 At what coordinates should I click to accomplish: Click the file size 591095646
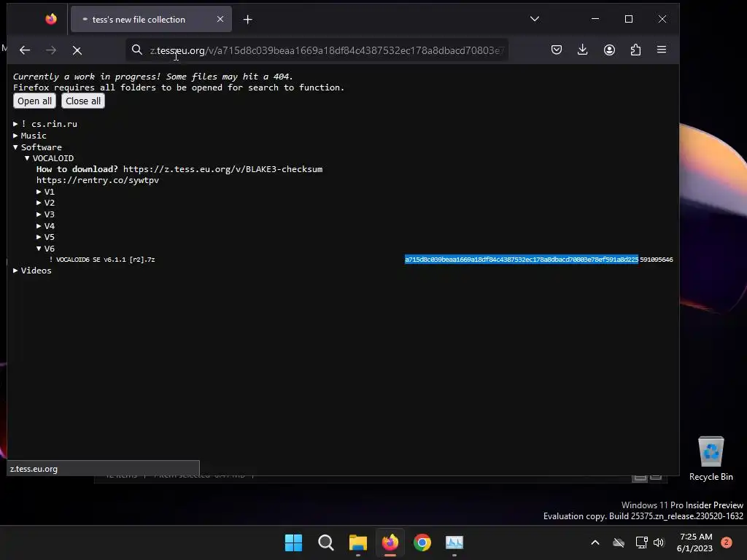coord(657,260)
